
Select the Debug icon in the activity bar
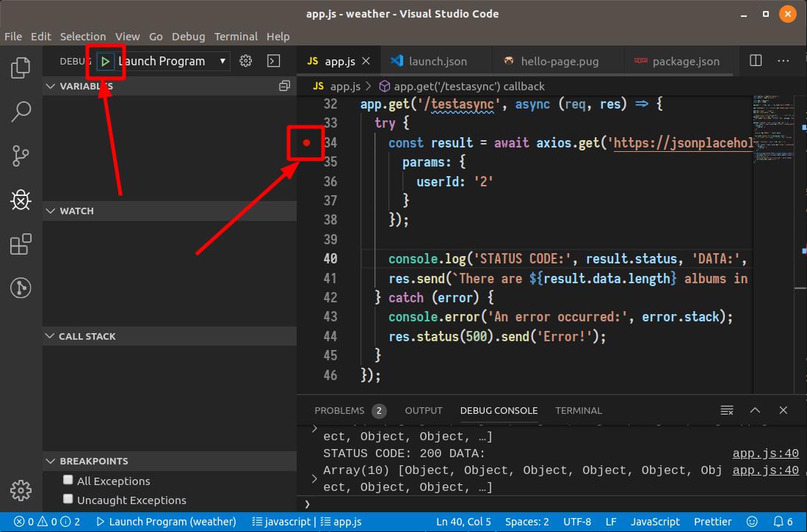pyautogui.click(x=20, y=200)
